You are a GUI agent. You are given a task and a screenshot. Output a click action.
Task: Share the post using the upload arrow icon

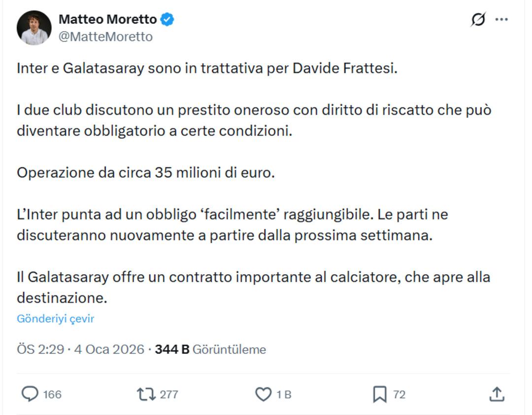[497, 394]
